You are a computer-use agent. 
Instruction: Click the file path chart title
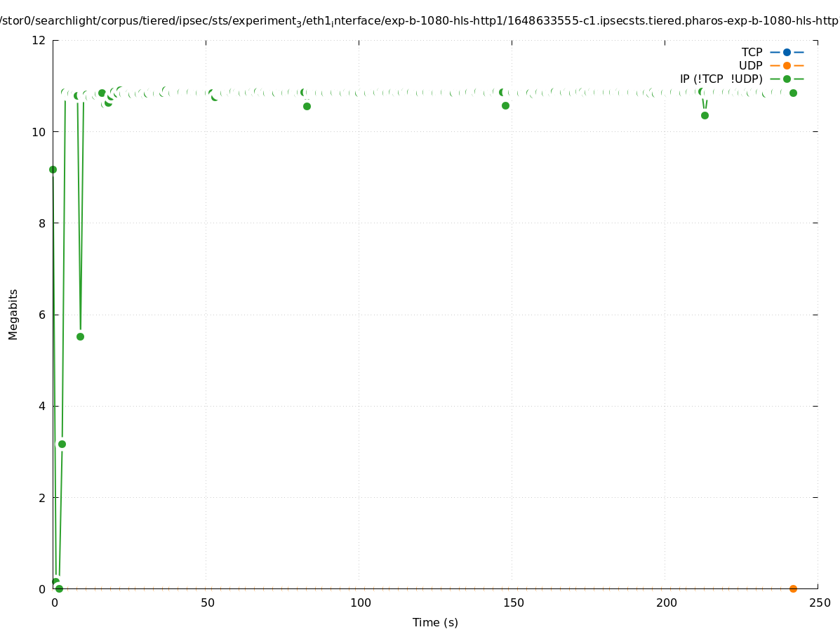coord(420,21)
